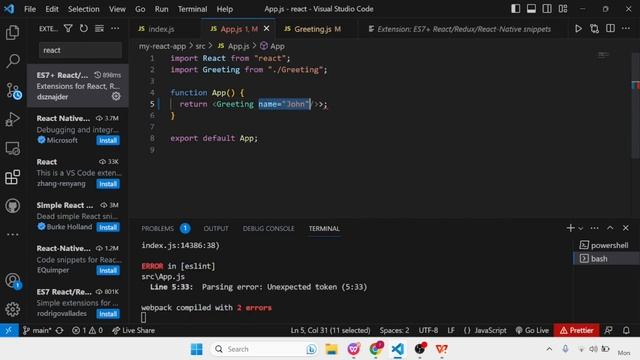Image resolution: width=640 pixels, height=360 pixels.
Task: Run the code with play button
Action: tap(578, 29)
